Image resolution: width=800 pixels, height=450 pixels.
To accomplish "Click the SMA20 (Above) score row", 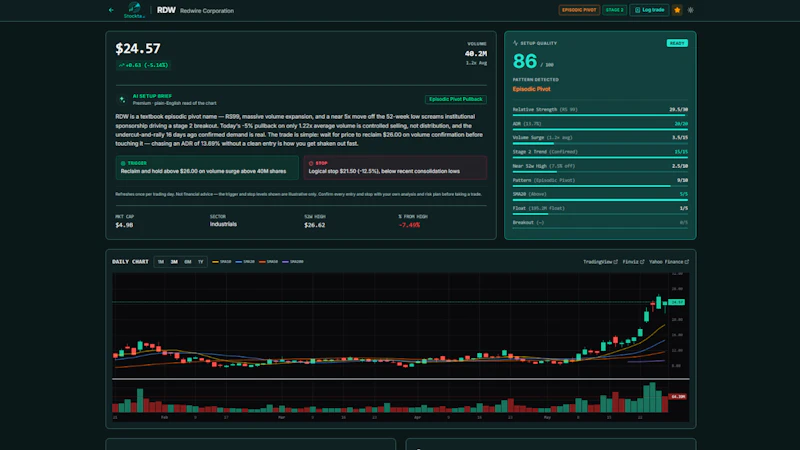I will [x=600, y=194].
